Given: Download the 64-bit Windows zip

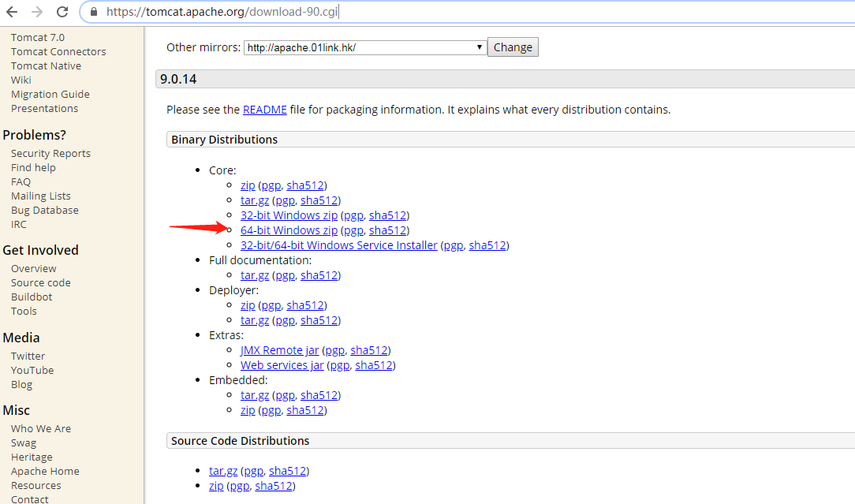Looking at the screenshot, I should click(x=289, y=231).
